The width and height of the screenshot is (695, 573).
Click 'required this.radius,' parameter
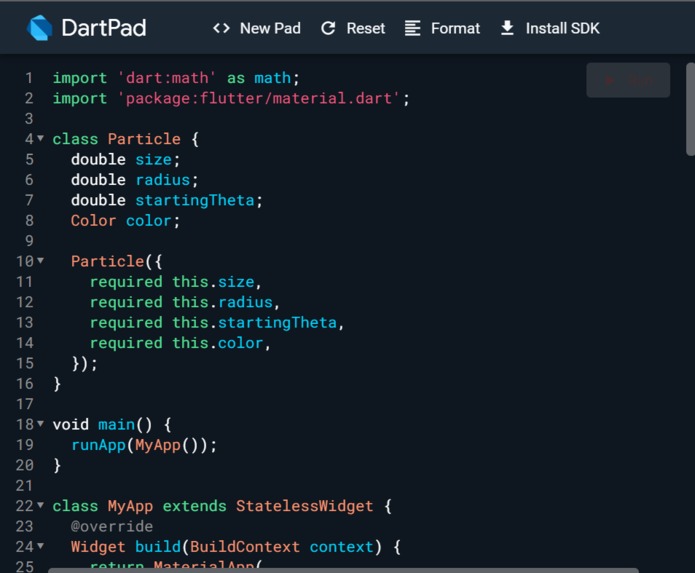[x=185, y=302]
